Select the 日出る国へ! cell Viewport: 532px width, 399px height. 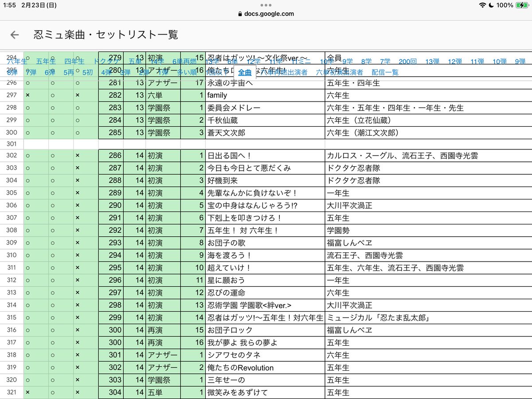click(265, 156)
